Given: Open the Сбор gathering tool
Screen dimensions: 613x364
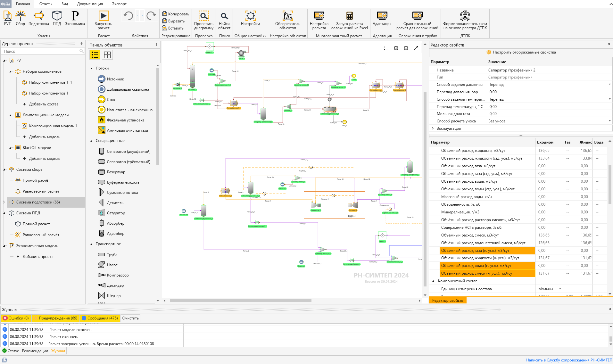Looking at the screenshot, I should 21,18.
